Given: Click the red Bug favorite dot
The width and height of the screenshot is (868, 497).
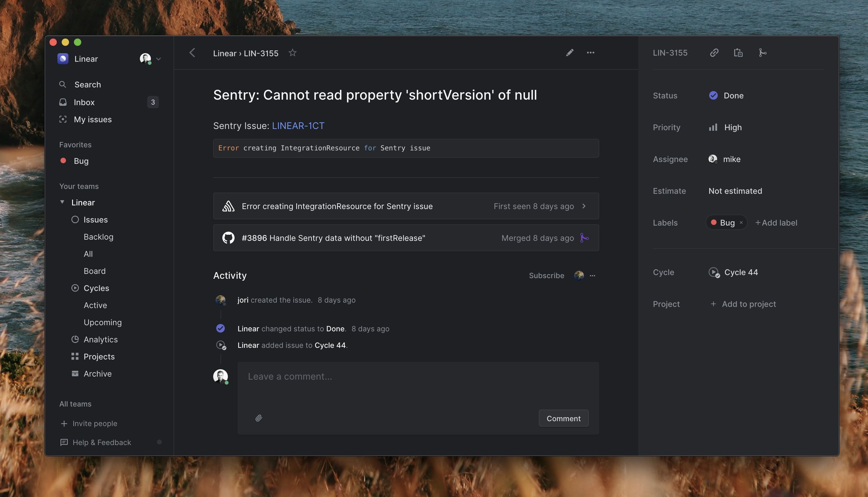Looking at the screenshot, I should 63,161.
